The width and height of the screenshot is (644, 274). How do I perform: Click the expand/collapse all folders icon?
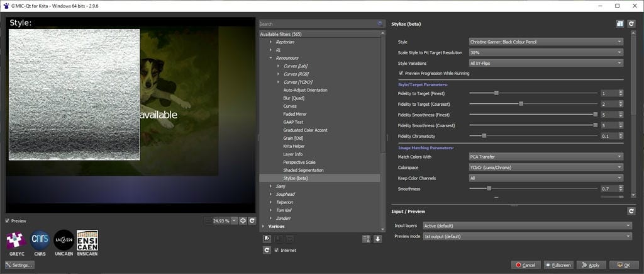(x=367, y=239)
